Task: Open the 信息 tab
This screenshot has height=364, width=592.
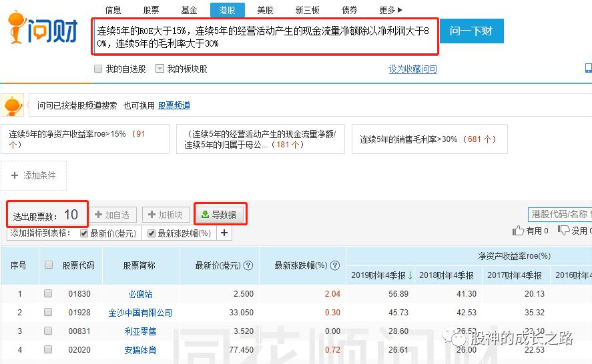Action: [113, 10]
